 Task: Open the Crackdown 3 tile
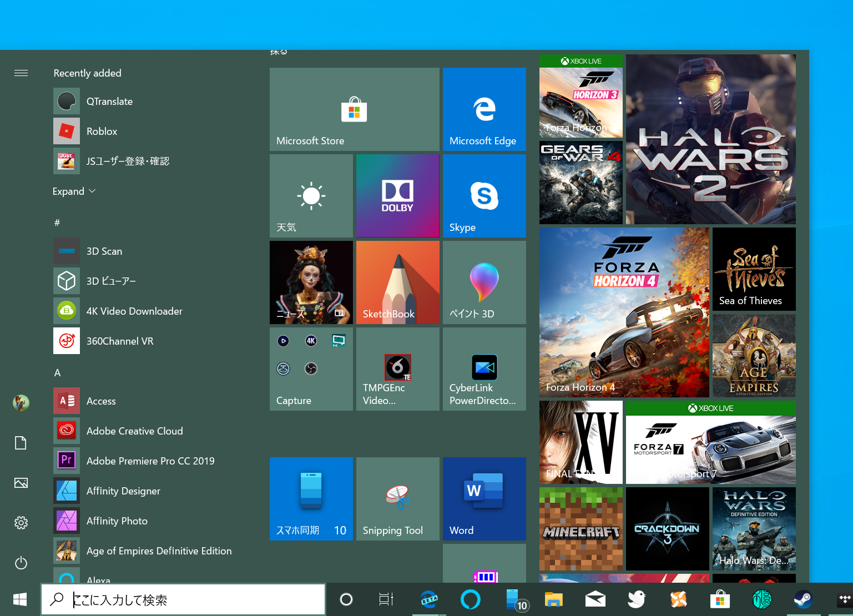[x=668, y=529]
